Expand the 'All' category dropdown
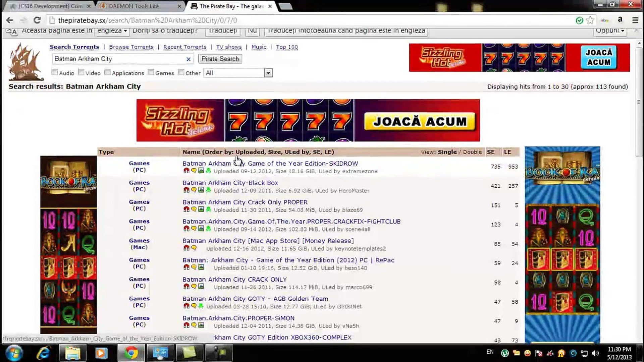Viewport: 644px width, 362px height. [238, 73]
